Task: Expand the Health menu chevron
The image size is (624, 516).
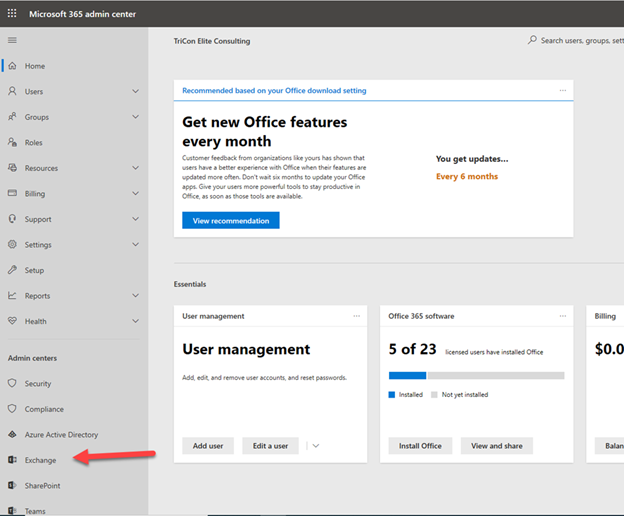Action: click(x=136, y=321)
